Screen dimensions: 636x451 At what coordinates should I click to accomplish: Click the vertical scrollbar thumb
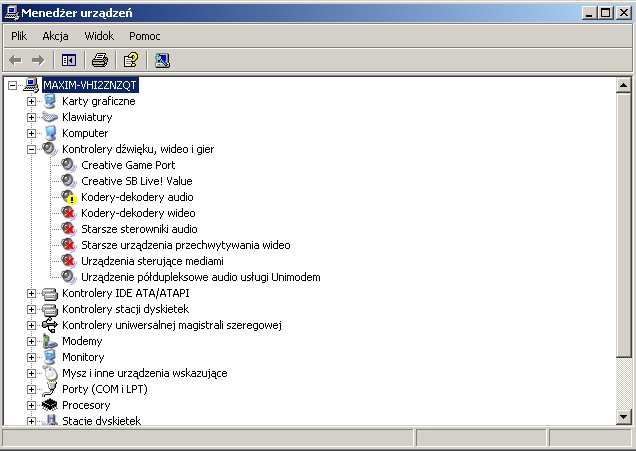click(623, 225)
